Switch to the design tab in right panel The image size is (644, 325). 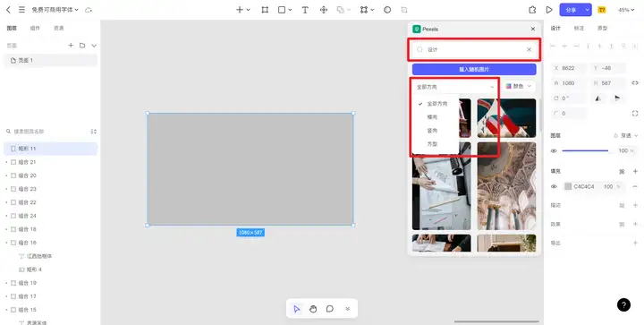(555, 28)
